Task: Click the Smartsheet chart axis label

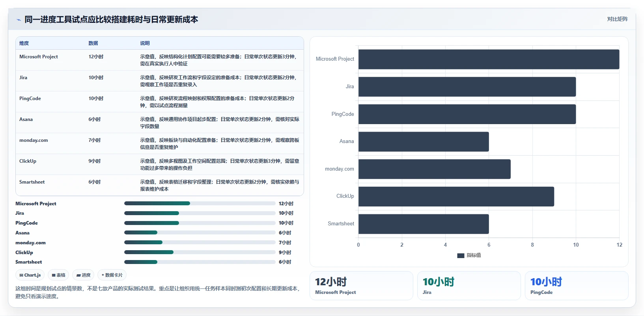Action: (x=341, y=224)
